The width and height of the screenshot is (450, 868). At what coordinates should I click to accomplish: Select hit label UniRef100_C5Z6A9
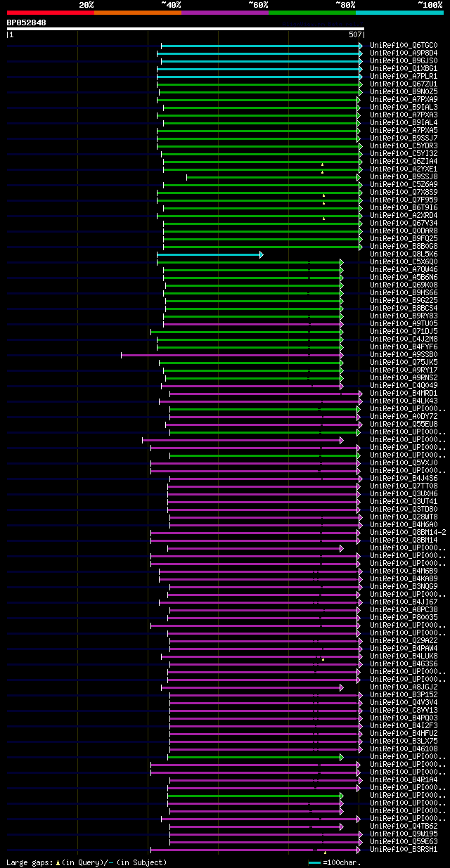point(404,184)
